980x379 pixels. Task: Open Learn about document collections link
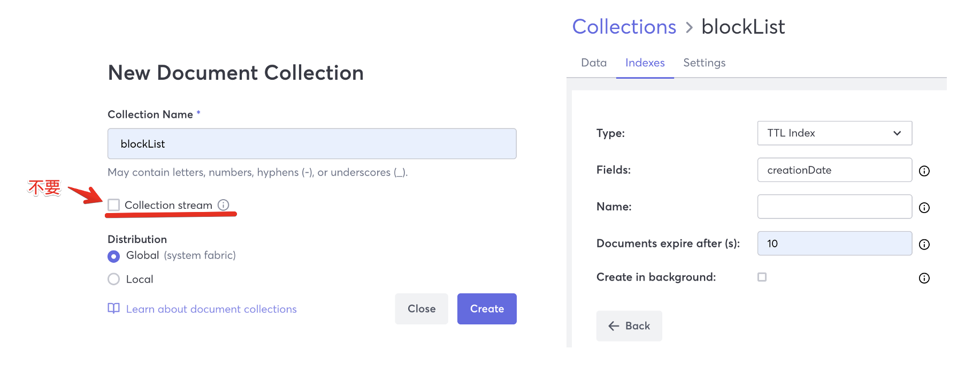pos(211,309)
